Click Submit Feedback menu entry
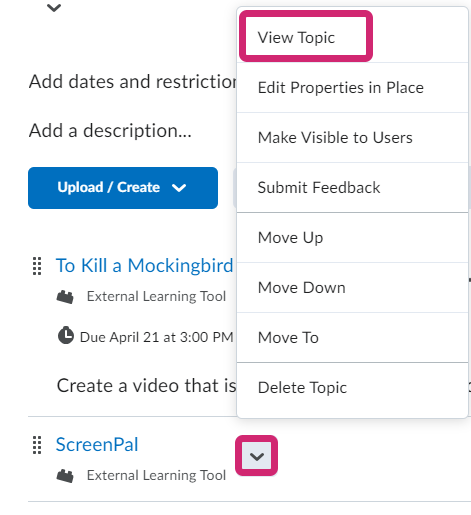Viewport: 471px width, 515px height. (352, 187)
